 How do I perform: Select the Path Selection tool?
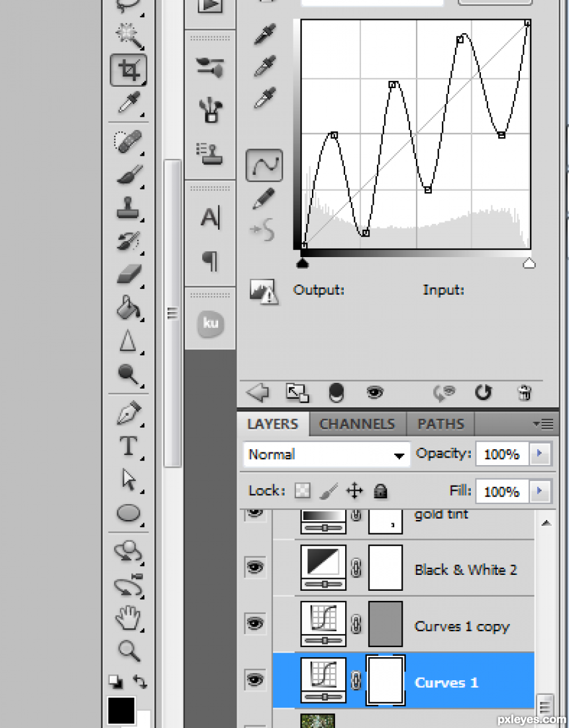[129, 480]
